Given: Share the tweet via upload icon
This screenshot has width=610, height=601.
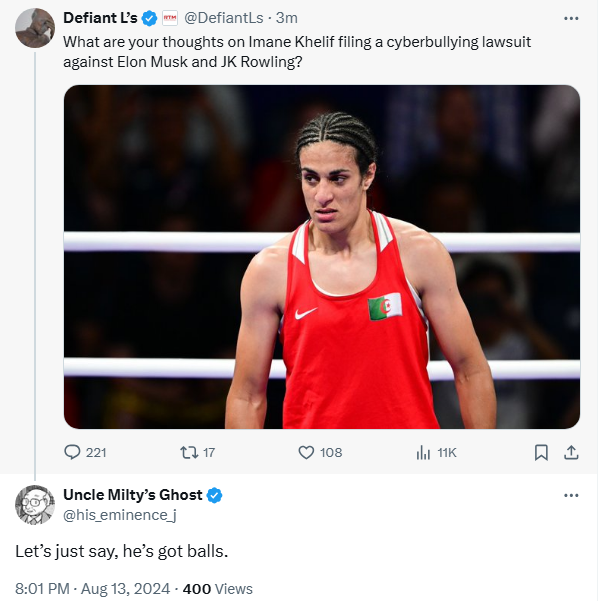Looking at the screenshot, I should pyautogui.click(x=571, y=452).
